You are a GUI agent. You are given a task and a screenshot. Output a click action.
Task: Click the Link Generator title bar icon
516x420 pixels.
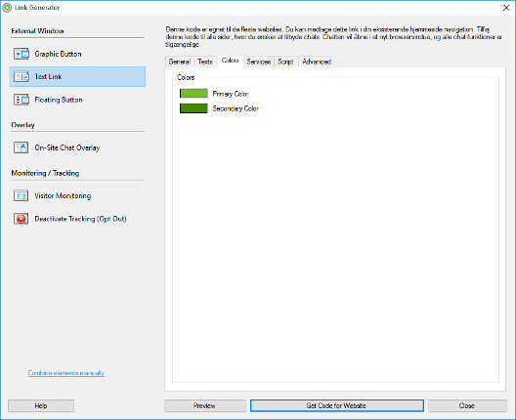pos(7,8)
